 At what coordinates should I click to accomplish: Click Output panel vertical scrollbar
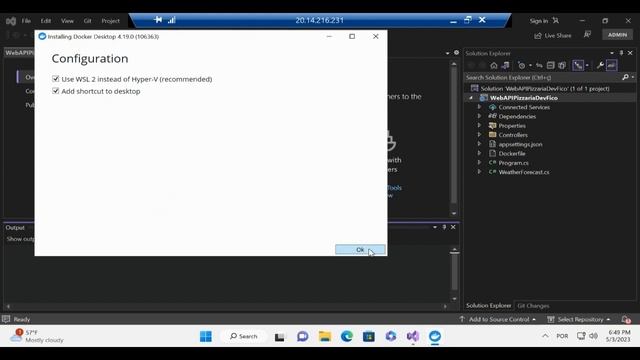[454, 274]
